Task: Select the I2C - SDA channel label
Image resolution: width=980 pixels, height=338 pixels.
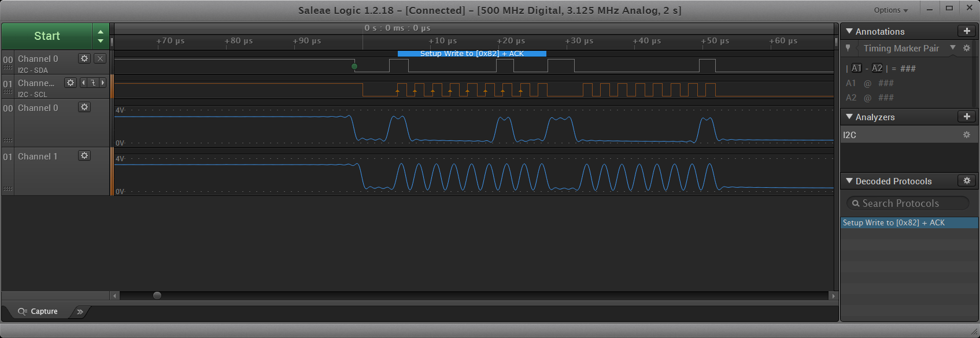Action: (33, 70)
